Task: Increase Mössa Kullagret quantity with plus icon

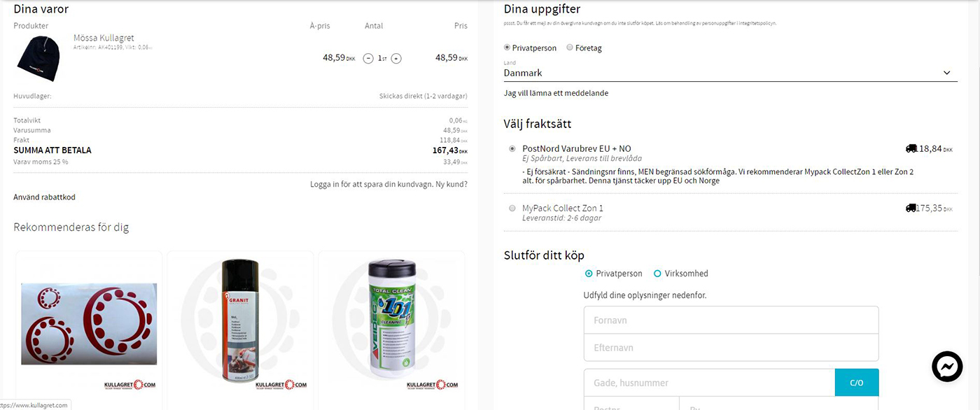Action: point(396,58)
